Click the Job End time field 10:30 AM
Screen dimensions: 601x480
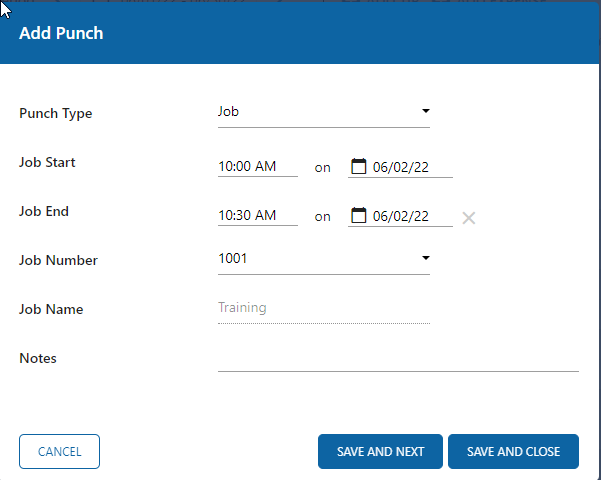click(x=258, y=215)
